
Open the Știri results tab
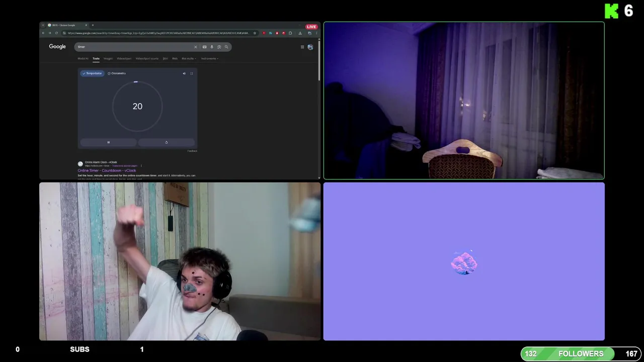(x=165, y=58)
